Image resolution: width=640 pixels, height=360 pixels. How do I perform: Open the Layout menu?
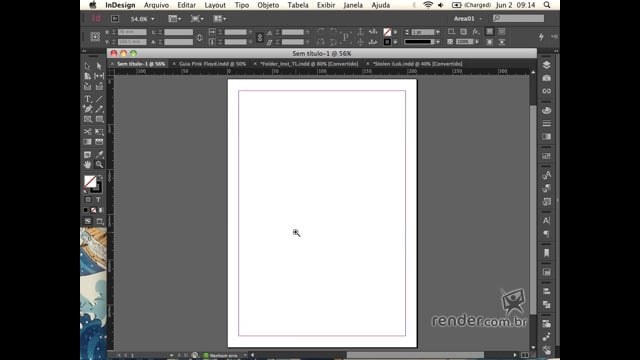215,5
